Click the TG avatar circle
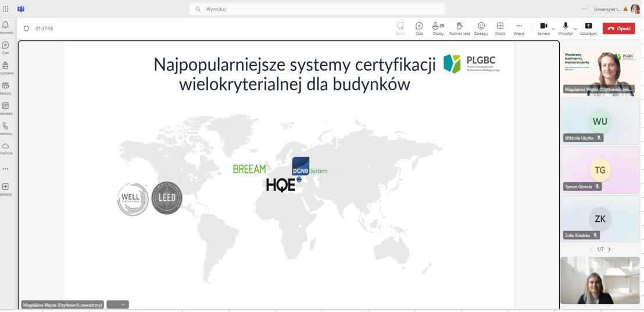The width and height of the screenshot is (644, 312). pyautogui.click(x=600, y=170)
